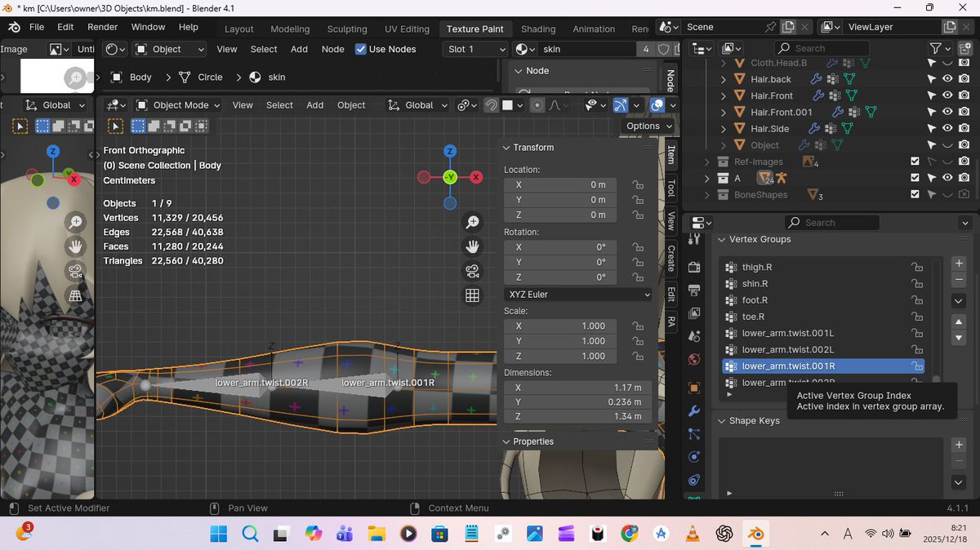Screen dimensions: 980x550
Task: Click the new collection icon in the outliner
Action: [964, 49]
